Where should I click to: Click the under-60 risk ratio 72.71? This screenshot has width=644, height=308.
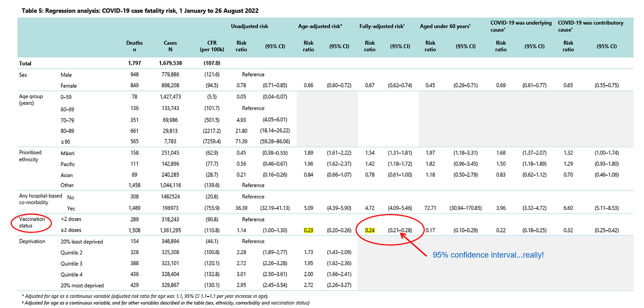tap(430, 208)
